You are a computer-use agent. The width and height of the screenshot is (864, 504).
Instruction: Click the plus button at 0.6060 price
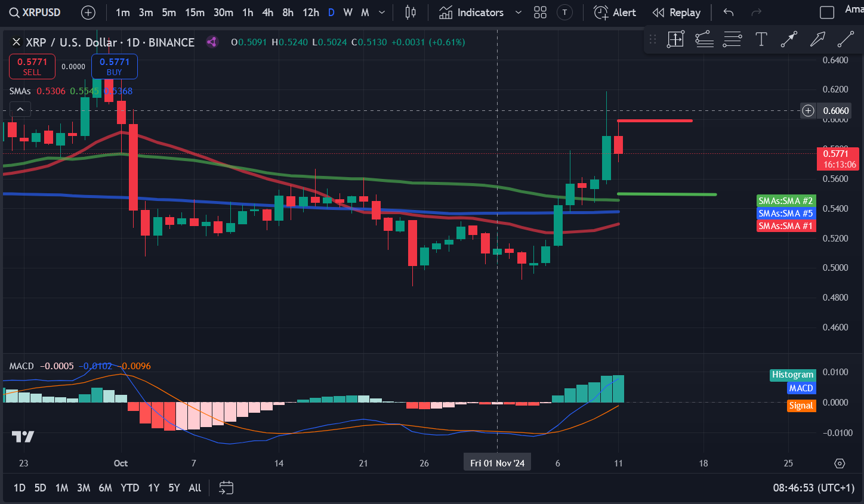pyautogui.click(x=808, y=110)
